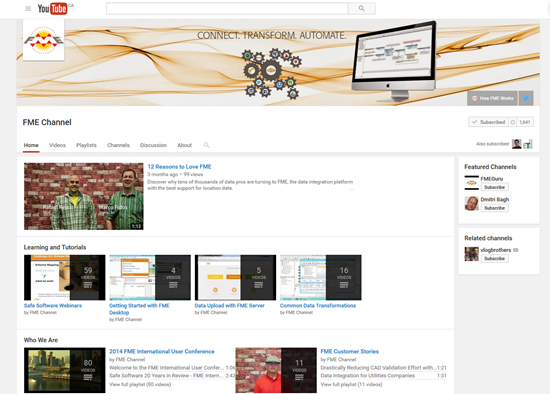Screen dimensions: 550x394
Task: Switch to the Playlists tab
Action: 86,145
